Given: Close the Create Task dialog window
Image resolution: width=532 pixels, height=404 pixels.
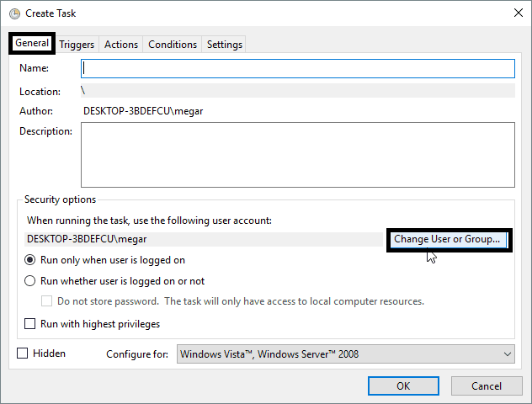Looking at the screenshot, I should tap(515, 13).
